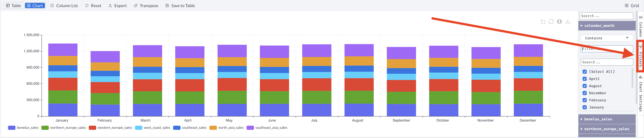This screenshot has height=138, width=644.
Task: Open the Contains filter condition dropdown
Action: [x=607, y=38]
